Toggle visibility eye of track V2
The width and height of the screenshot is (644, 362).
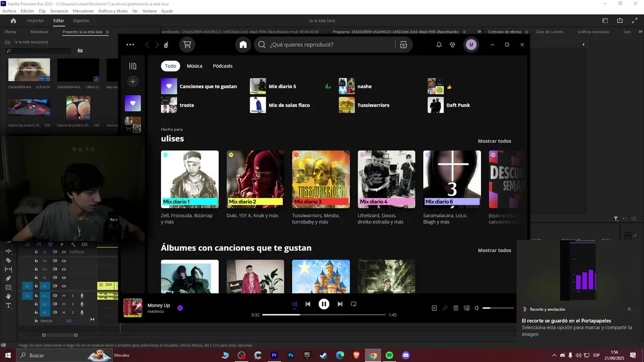click(64, 278)
